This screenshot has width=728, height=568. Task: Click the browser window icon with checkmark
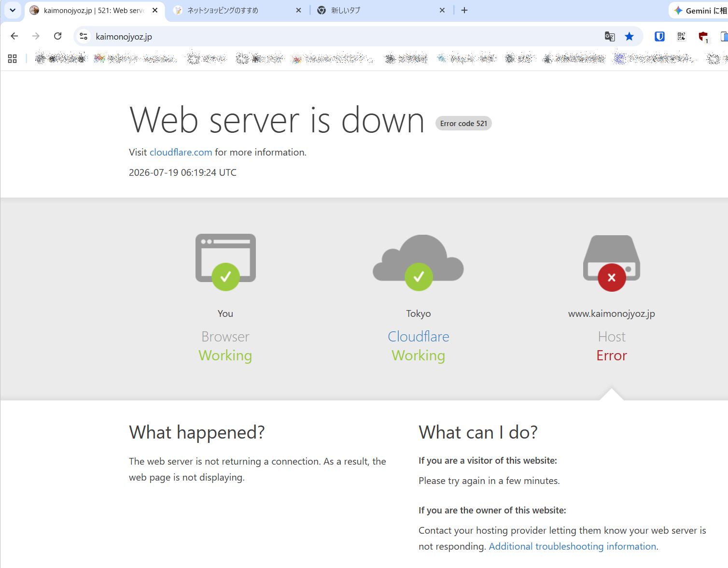tap(225, 262)
